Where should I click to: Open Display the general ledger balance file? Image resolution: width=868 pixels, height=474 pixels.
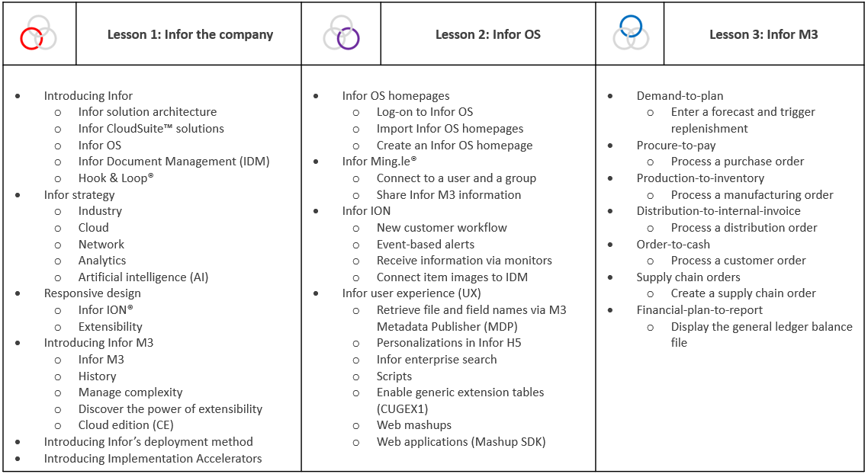pos(761,335)
